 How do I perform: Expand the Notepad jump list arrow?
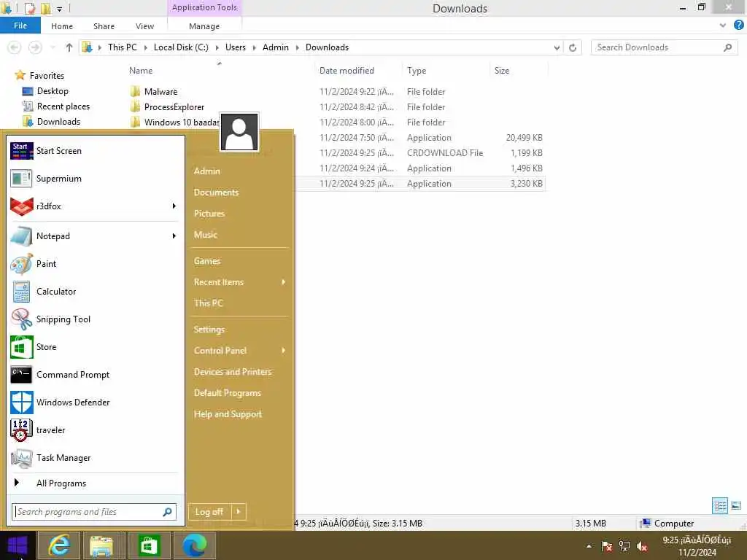174,236
